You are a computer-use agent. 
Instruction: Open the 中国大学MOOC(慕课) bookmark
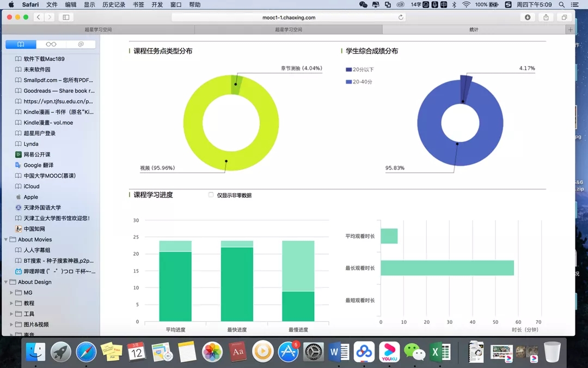(49, 176)
